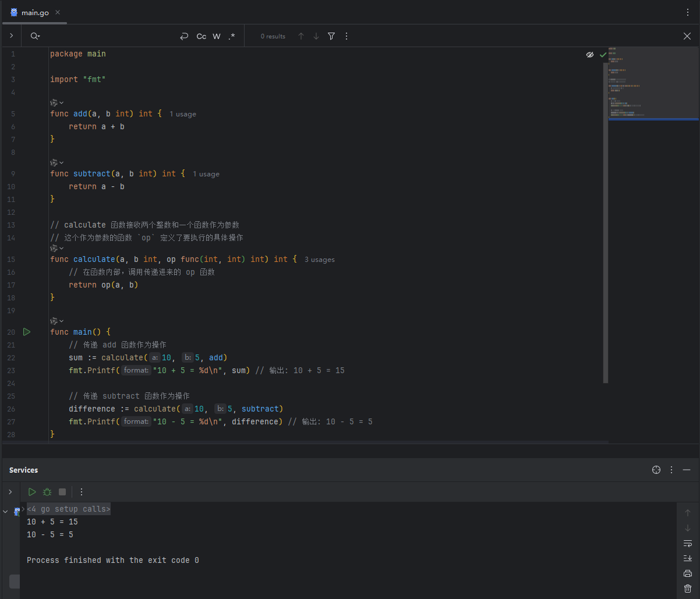Go to previous search occurrence arrow
This screenshot has width=700, height=599.
(301, 36)
